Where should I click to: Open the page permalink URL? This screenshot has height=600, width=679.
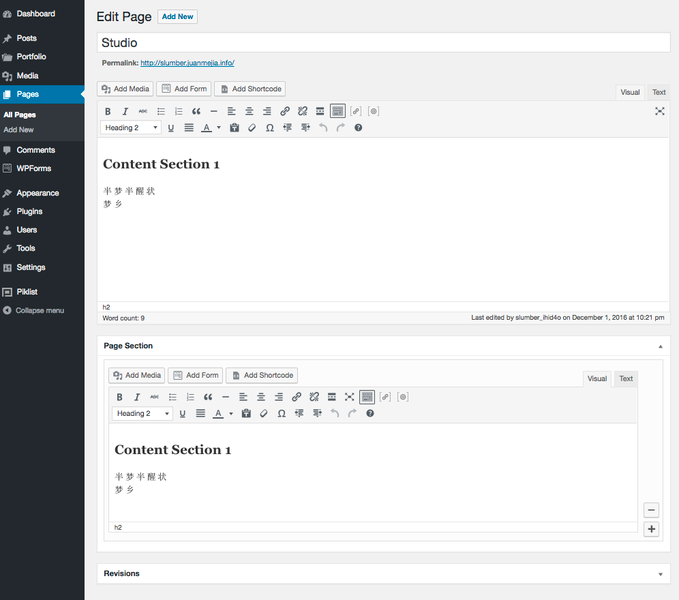coord(187,63)
